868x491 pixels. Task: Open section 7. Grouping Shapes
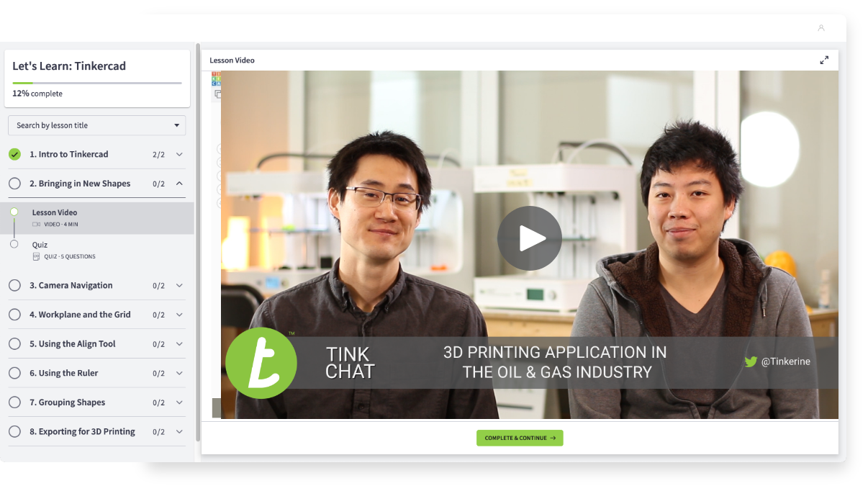[96, 402]
